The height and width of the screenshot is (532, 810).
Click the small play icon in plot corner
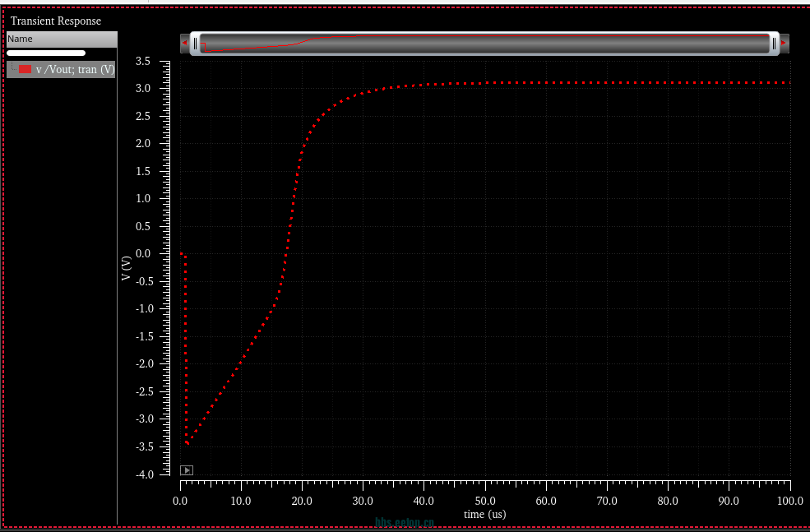(187, 470)
